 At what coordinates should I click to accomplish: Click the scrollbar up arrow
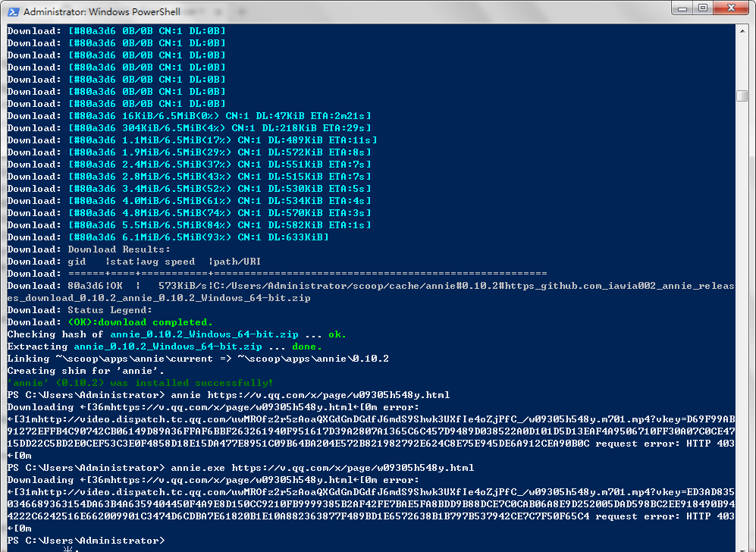pos(742,31)
